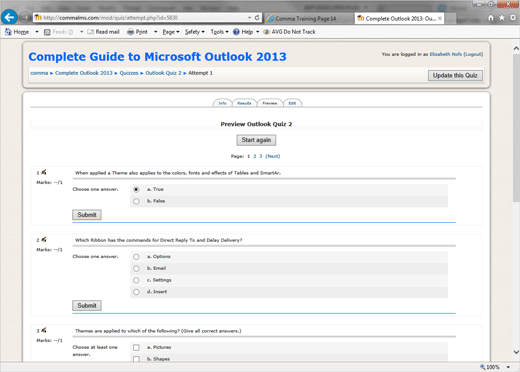The height and width of the screenshot is (372, 520).
Task: Open the zoom level dropdown arrow
Action: (508, 367)
